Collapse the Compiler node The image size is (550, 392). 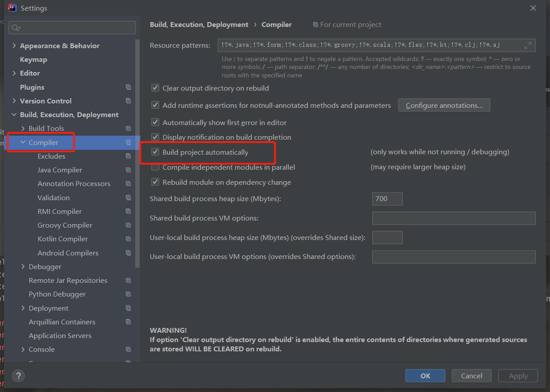point(23,142)
